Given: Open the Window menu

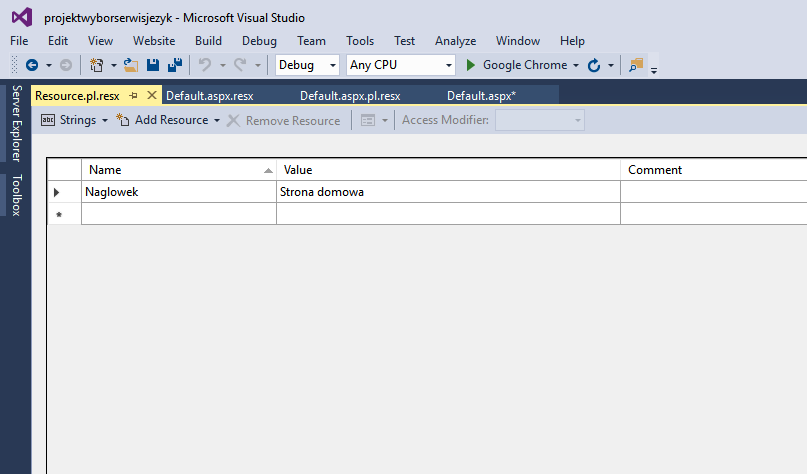Looking at the screenshot, I should click(x=518, y=41).
